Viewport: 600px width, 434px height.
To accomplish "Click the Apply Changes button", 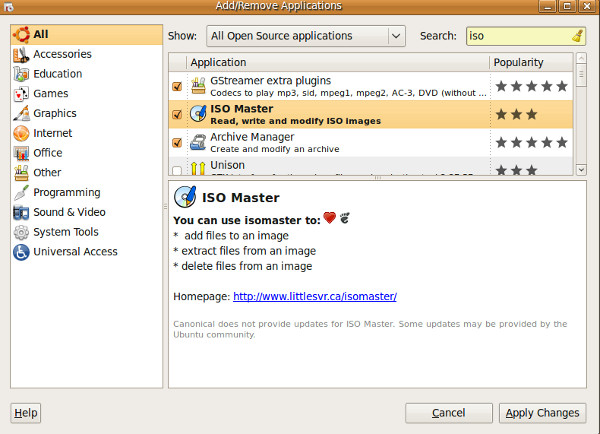I will click(x=542, y=413).
